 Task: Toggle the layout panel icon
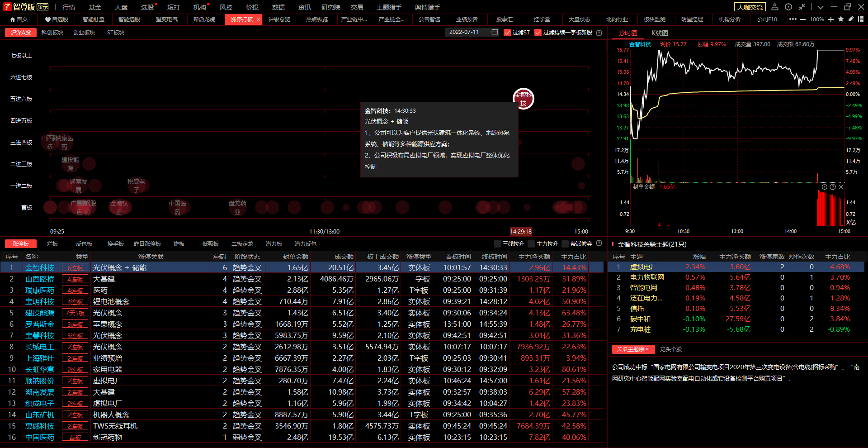click(861, 19)
